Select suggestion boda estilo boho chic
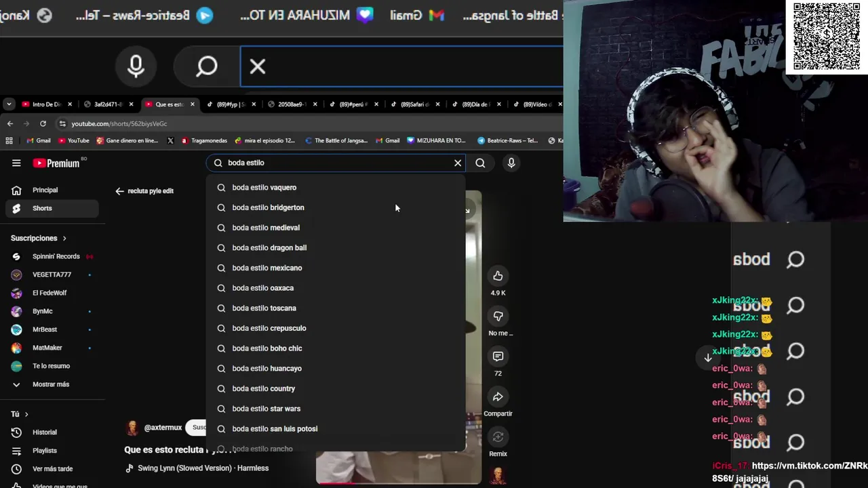Viewport: 868px width, 488px height. coord(336,348)
